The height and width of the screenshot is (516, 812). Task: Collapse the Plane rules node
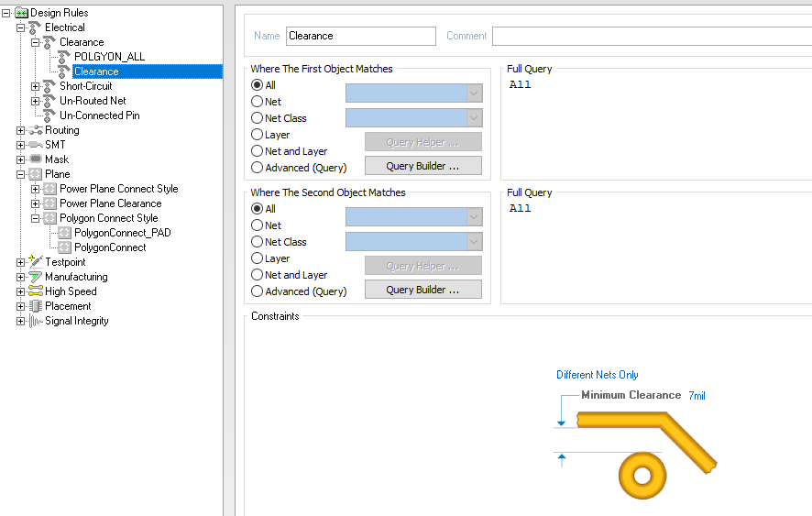point(21,174)
